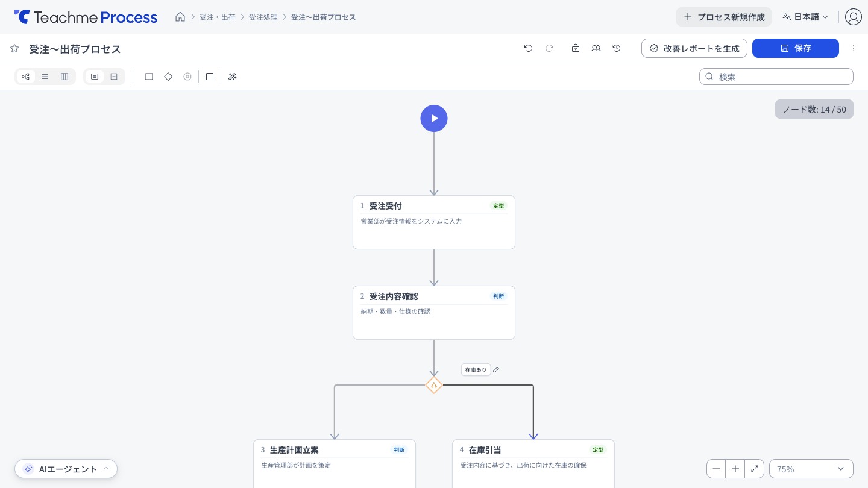Add a circular end node
This screenshot has width=868, height=488.
[187, 77]
